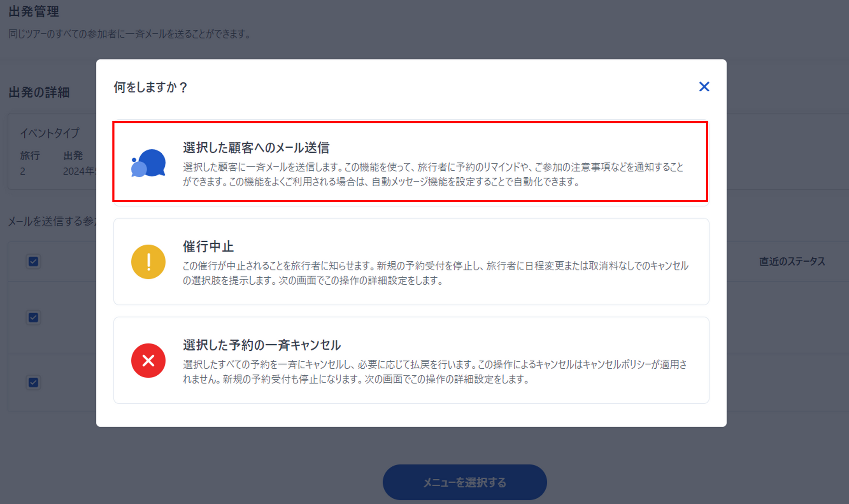Click the yellow exclamation warning icon
This screenshot has height=504, width=849.
[149, 262]
